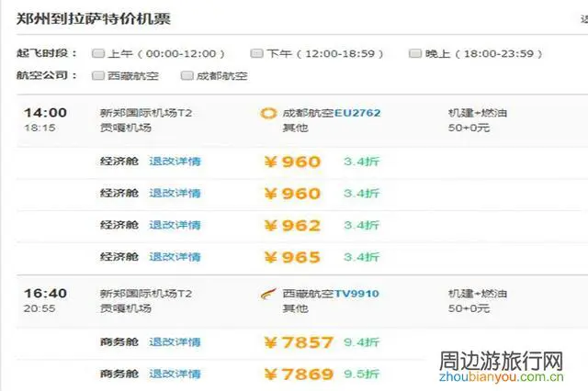
Task: Open 退改详情 for first ¥960 fare
Action: (175, 162)
